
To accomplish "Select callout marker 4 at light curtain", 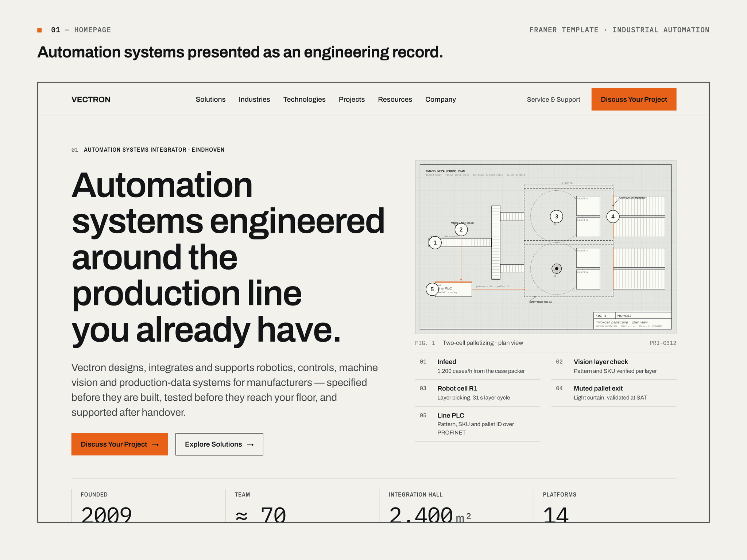I will point(613,216).
